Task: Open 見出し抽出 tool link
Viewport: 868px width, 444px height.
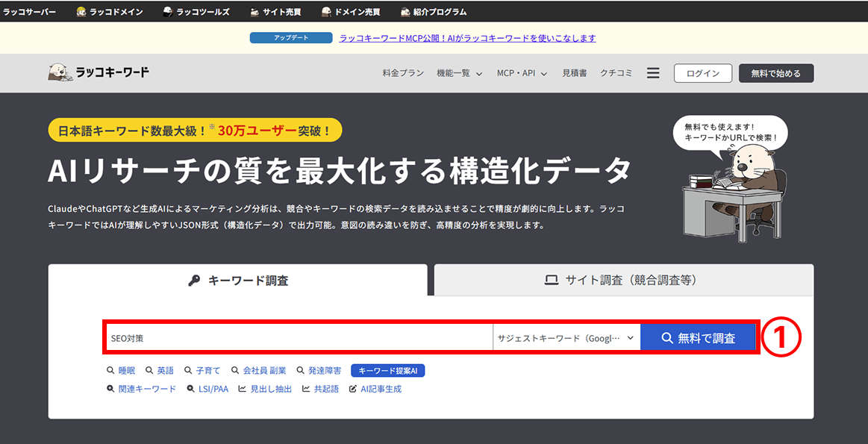Action: 265,390
